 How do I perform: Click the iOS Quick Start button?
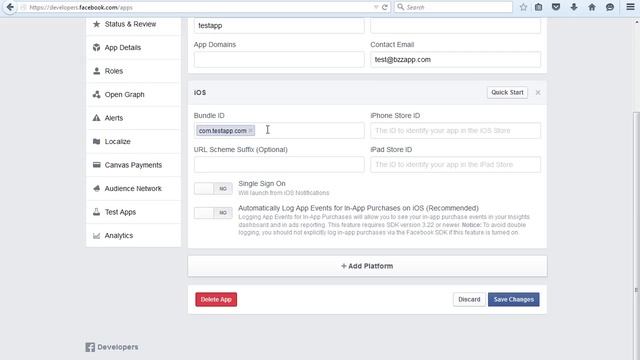point(507,93)
